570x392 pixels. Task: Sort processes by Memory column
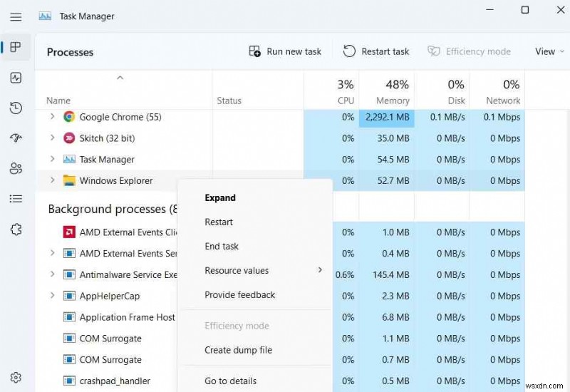coord(392,93)
